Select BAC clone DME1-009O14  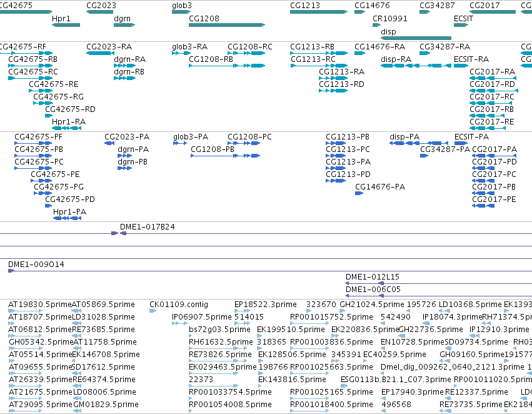[x=36, y=265]
